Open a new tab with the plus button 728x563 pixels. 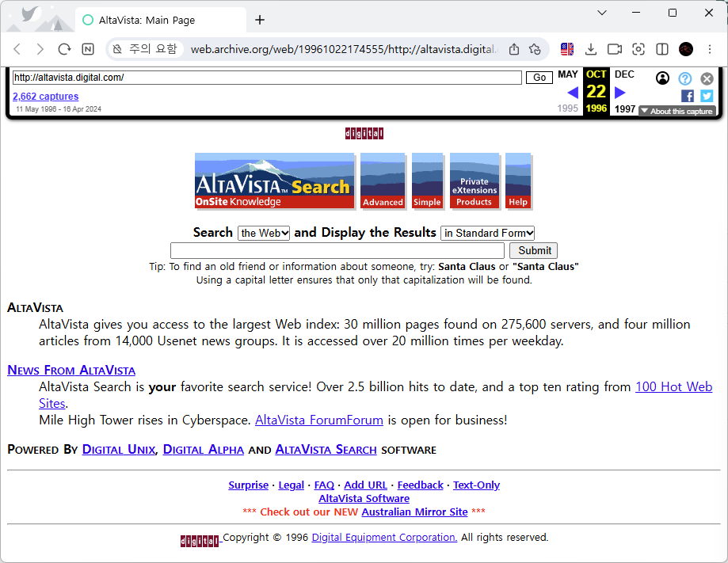(260, 20)
